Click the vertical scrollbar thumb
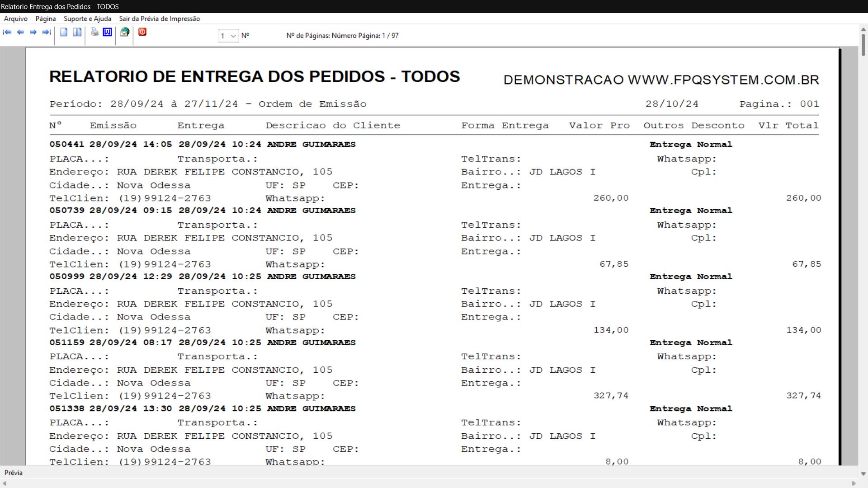The height and width of the screenshot is (488, 868). point(863,45)
